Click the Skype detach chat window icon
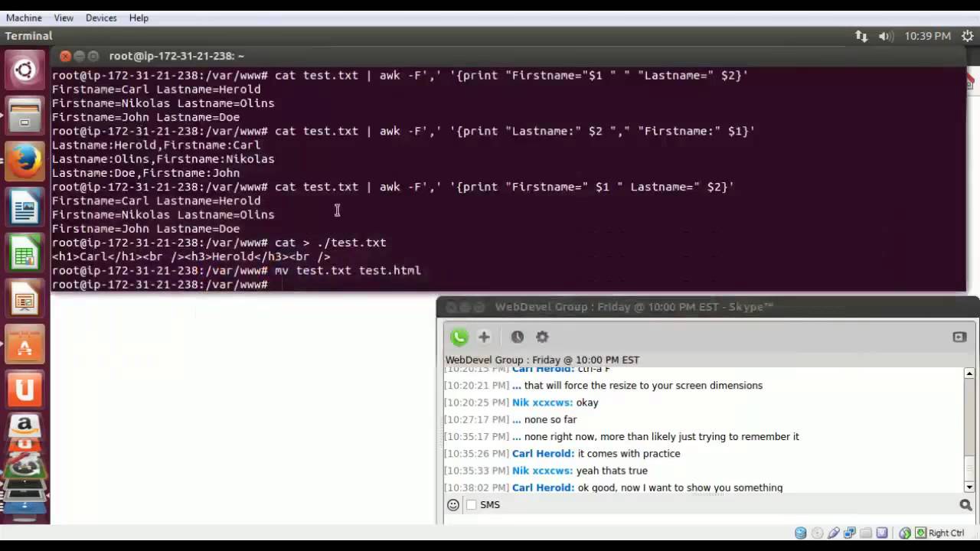 click(x=959, y=337)
